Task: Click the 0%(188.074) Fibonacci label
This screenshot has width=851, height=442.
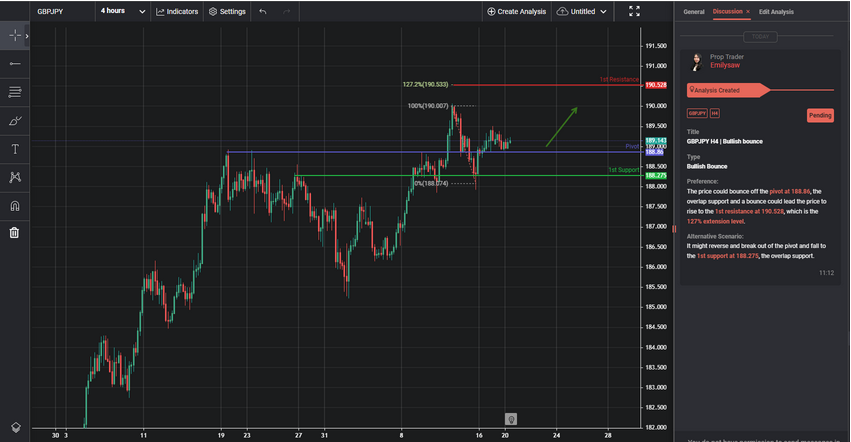Action: (431, 184)
